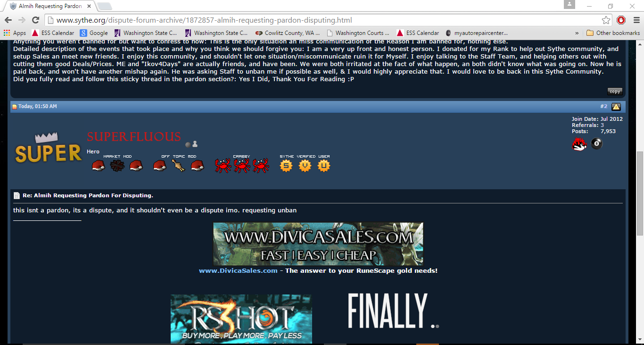The height and width of the screenshot is (345, 644).
Task: Click 'The answer to your RuneScape gold needs!' text
Action: [x=361, y=271]
